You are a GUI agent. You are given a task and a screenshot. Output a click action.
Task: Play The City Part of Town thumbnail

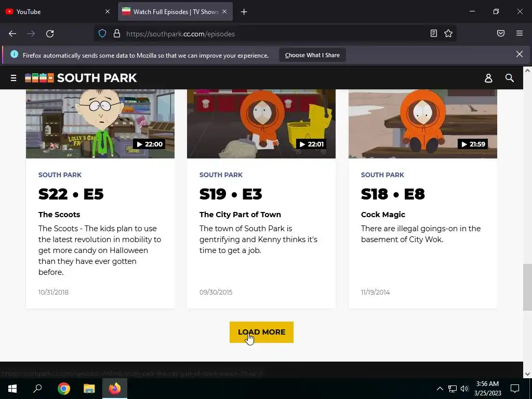[x=261, y=124]
